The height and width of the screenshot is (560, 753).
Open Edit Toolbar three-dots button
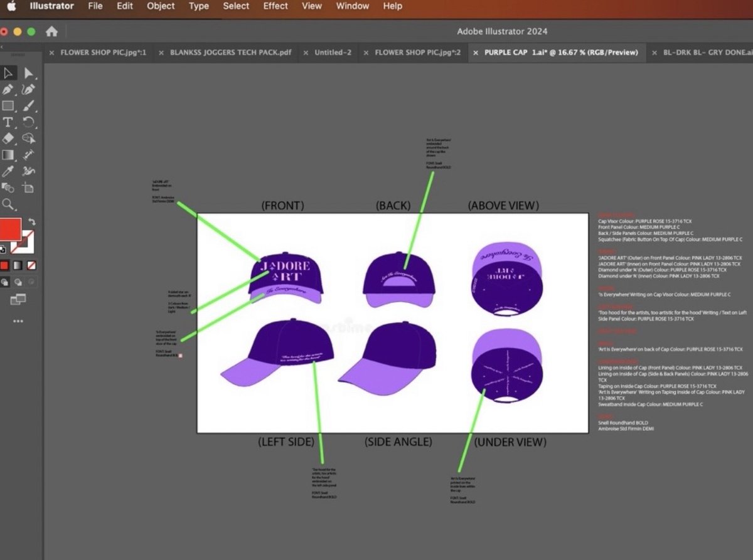pyautogui.click(x=18, y=321)
